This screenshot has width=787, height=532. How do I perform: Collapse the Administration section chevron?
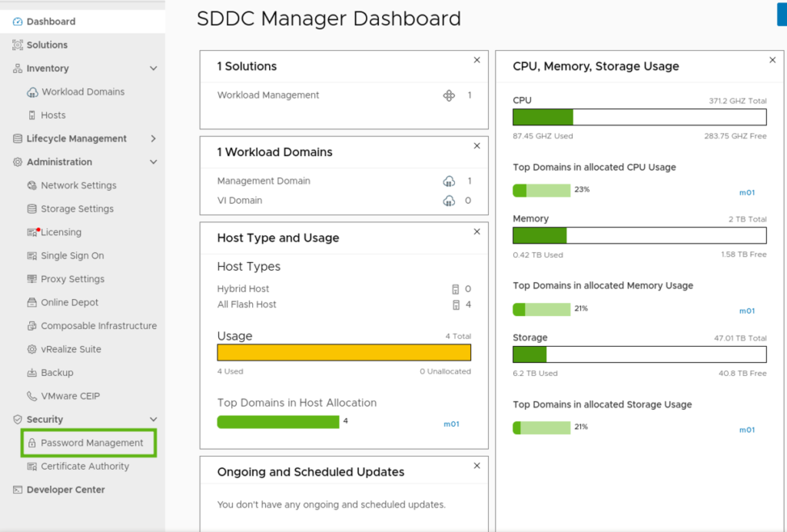[x=153, y=162]
